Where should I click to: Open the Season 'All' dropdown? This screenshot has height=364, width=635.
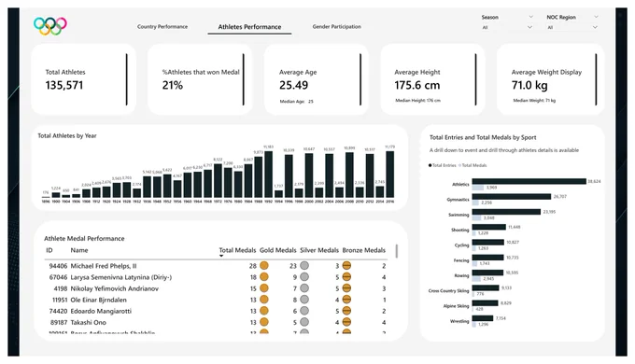point(529,27)
